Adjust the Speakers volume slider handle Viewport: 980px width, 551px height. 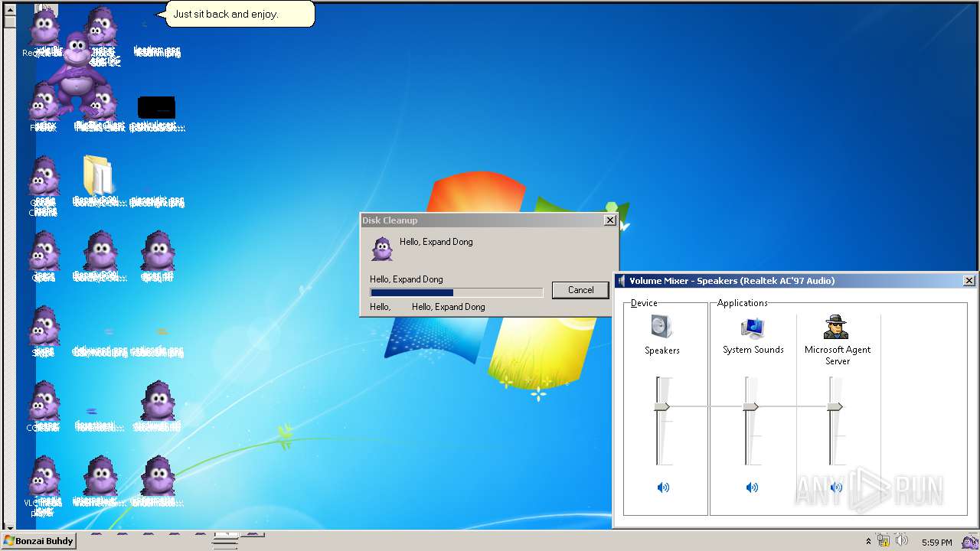pos(661,407)
